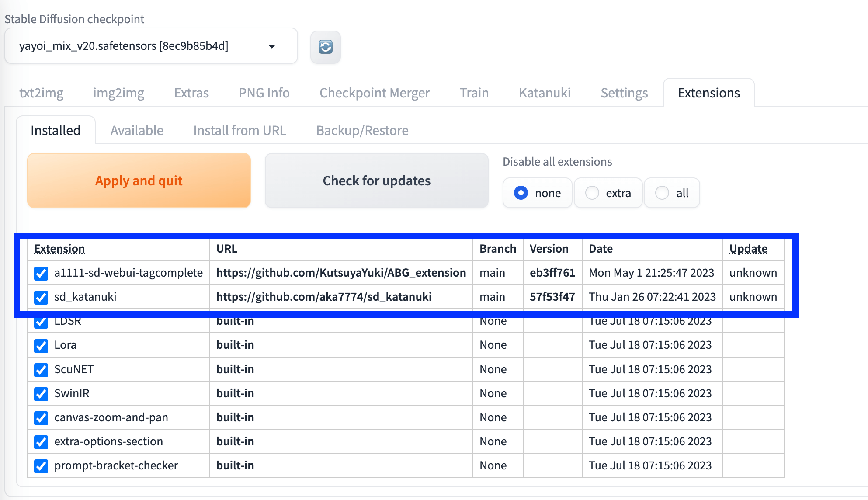Toggle the extra-options-section checkbox
Image resolution: width=868 pixels, height=500 pixels.
[x=41, y=442]
